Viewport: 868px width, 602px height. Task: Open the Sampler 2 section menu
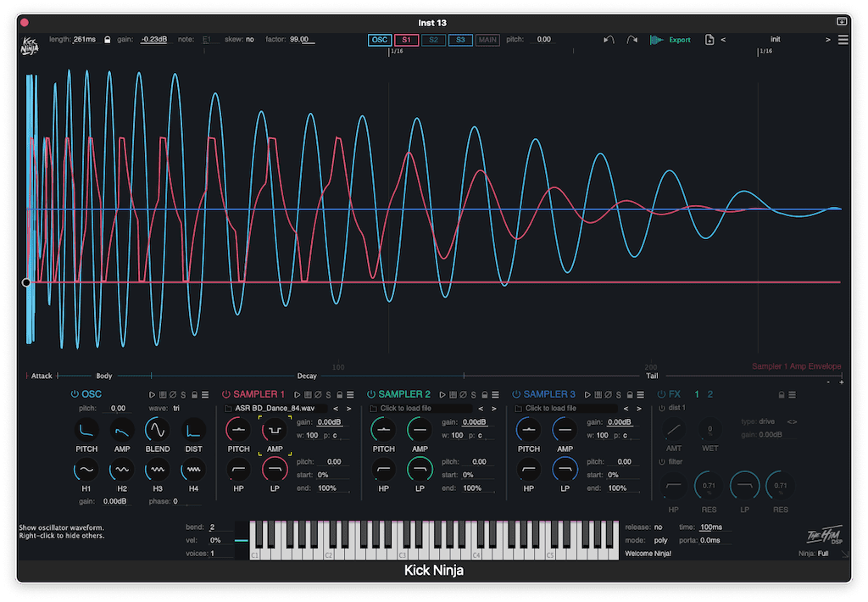pos(495,395)
